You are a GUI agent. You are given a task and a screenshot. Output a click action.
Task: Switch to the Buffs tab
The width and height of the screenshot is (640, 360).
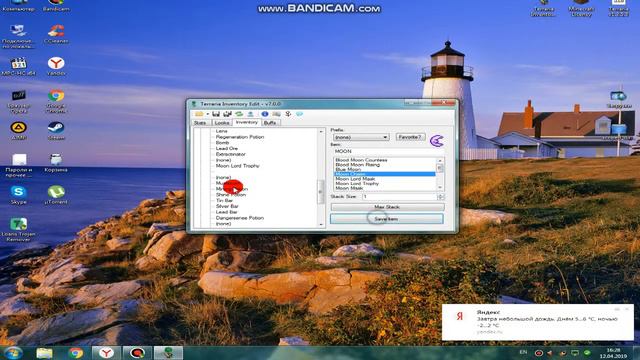coord(270,123)
